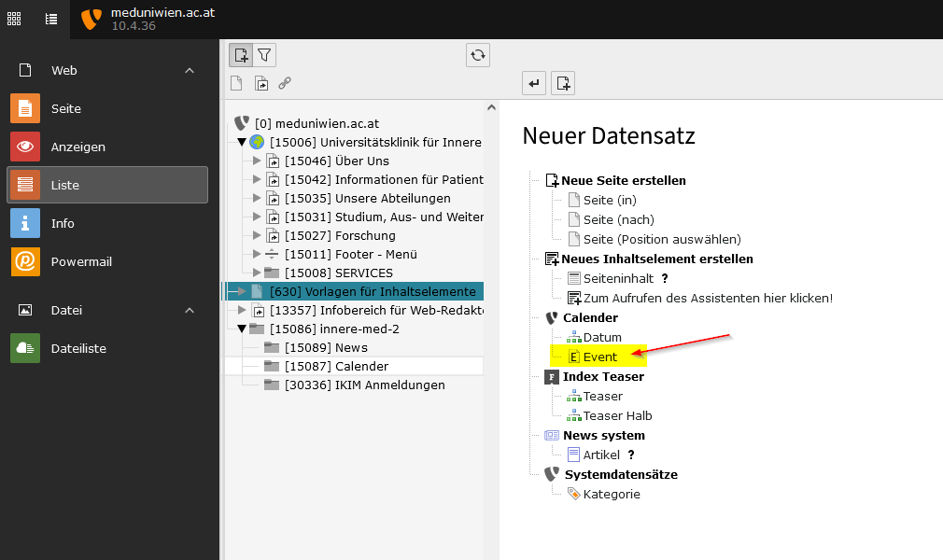Viewport: 943px width, 560px height.
Task: Select the News folder
Action: (x=327, y=347)
